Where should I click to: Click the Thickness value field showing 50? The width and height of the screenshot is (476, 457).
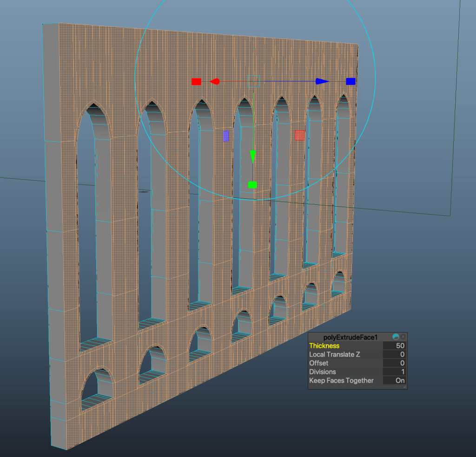395,346
